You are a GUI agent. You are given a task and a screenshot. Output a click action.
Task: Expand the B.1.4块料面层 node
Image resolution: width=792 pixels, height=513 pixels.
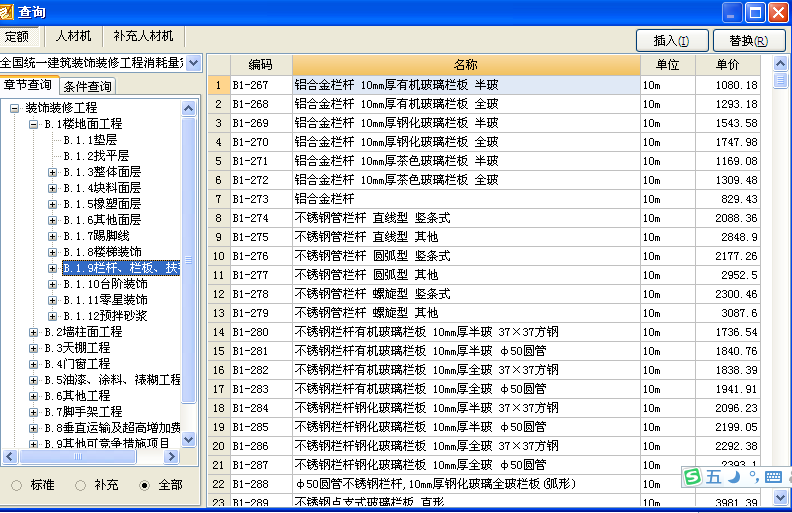(x=53, y=188)
